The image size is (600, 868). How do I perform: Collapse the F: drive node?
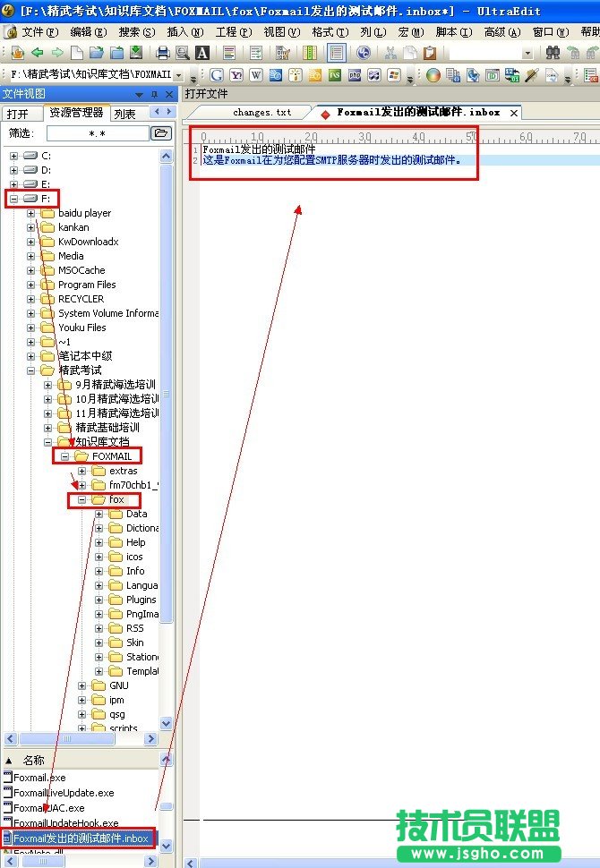pos(13,199)
